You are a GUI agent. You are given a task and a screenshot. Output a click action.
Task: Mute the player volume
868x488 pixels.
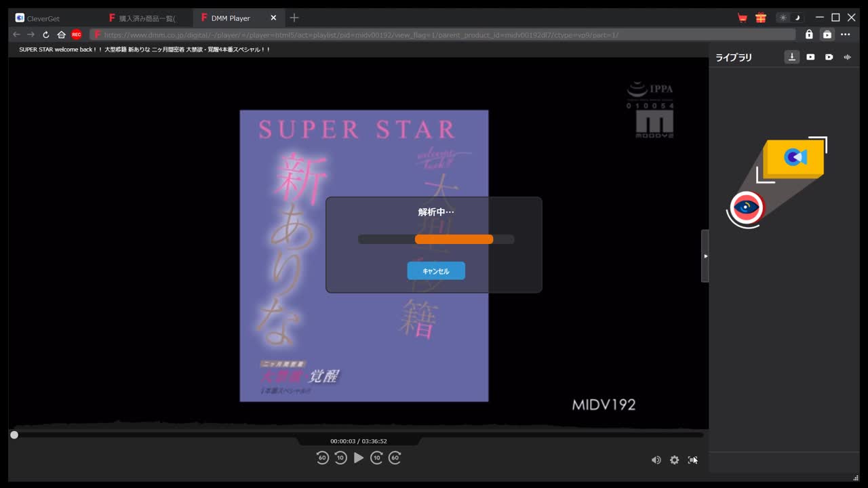tap(656, 460)
